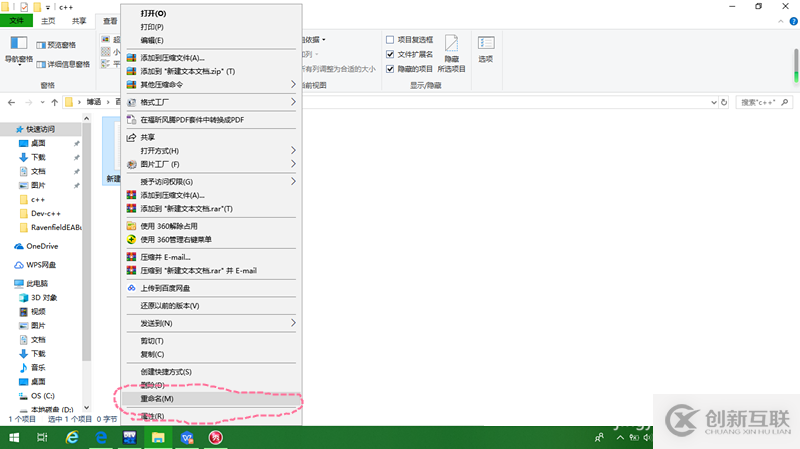Expand 授予访问权限(G) submenu arrow
This screenshot has height=449, width=800.
[293, 181]
